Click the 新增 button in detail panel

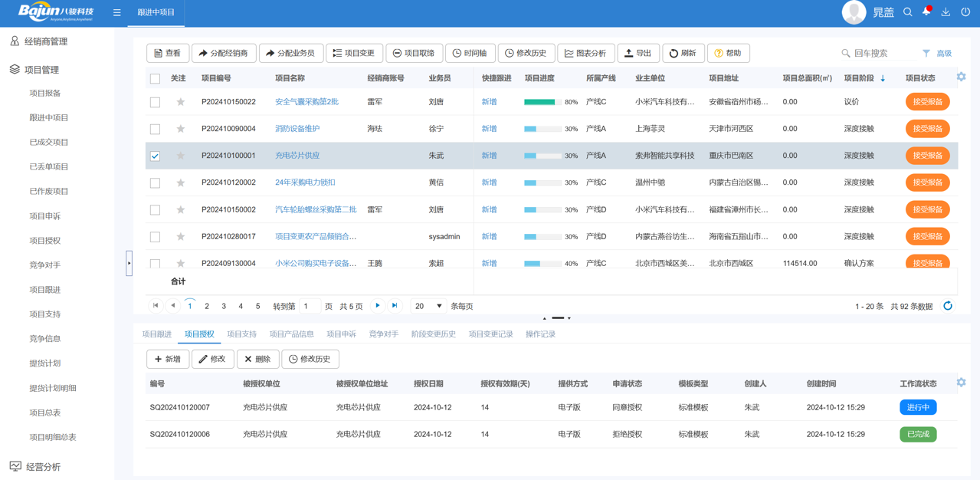pos(168,358)
